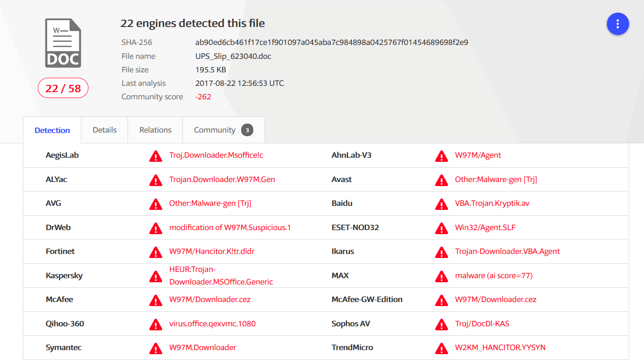644x360 pixels.
Task: Click the alert icon for Fortinet
Action: pyautogui.click(x=155, y=252)
